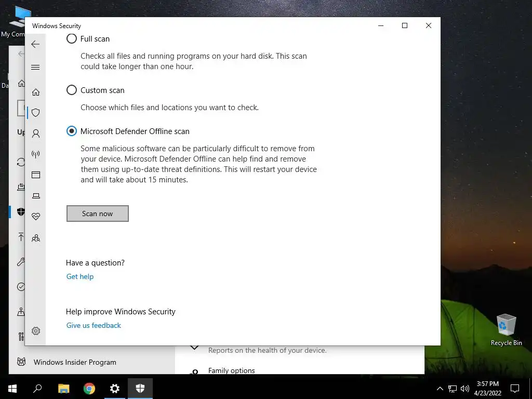Open network status tray icon

(x=453, y=389)
